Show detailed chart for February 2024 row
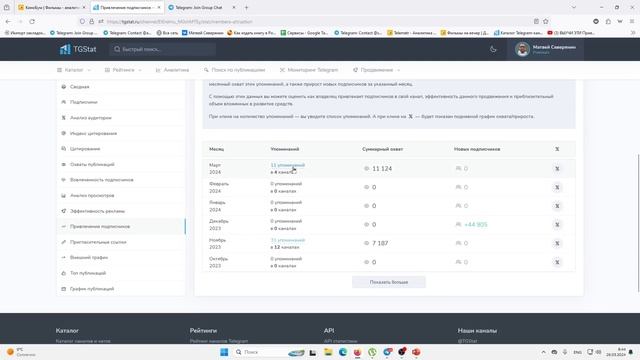Viewport: 640px width, 360px height. click(557, 187)
